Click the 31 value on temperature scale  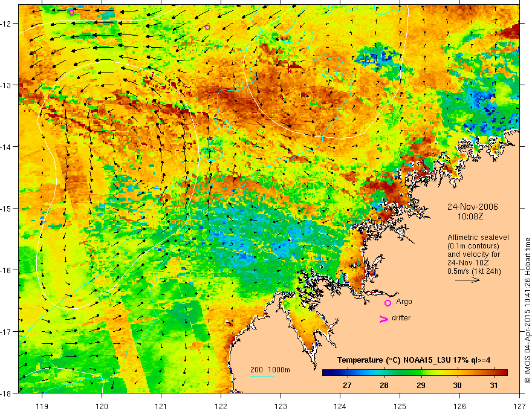tap(494, 385)
